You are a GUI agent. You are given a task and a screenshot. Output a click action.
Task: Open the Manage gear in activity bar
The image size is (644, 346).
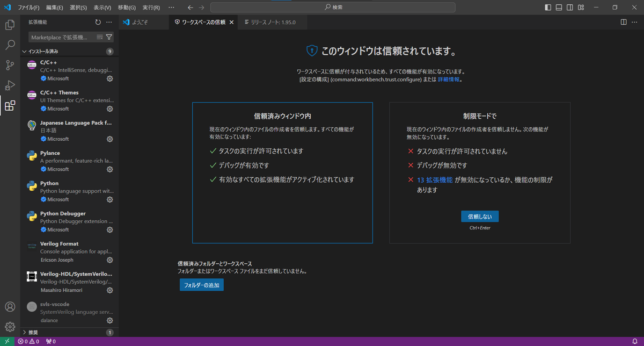coord(10,327)
